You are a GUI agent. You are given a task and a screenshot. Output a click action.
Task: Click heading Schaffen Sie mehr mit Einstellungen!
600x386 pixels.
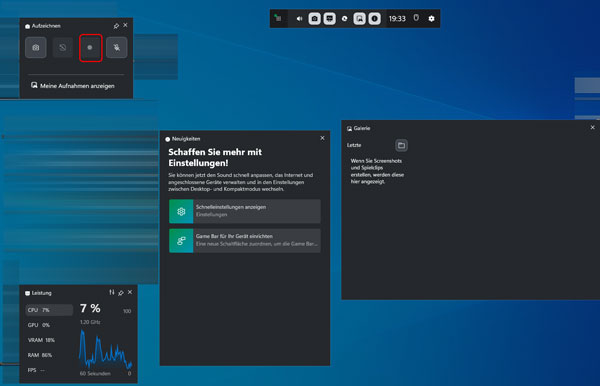click(x=215, y=157)
